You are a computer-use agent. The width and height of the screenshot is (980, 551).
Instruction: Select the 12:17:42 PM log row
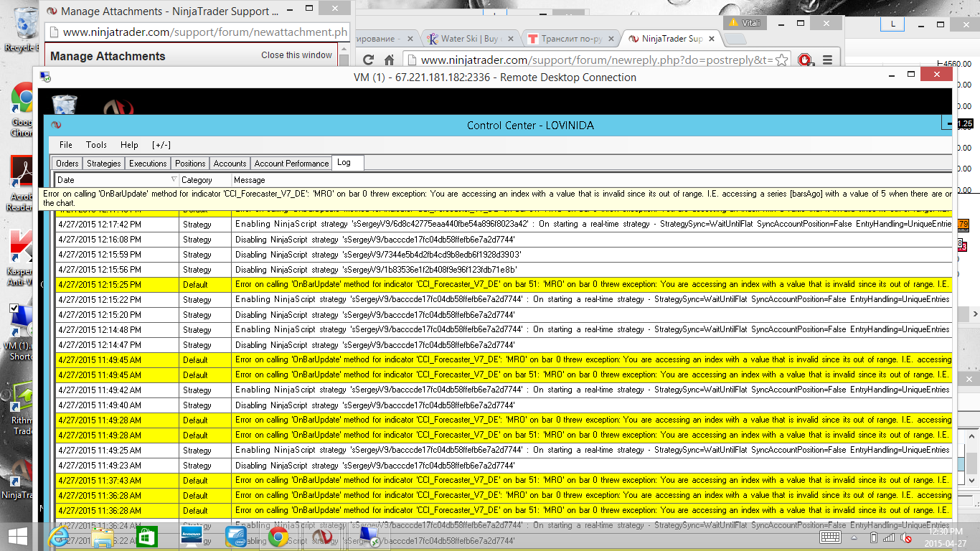pyautogui.click(x=504, y=224)
